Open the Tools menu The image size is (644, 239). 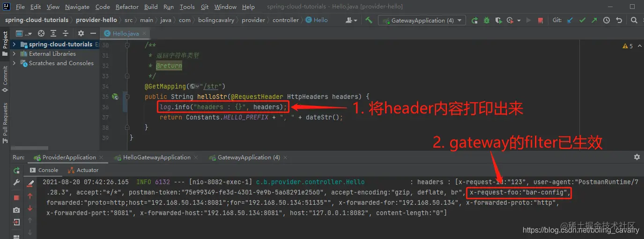click(x=187, y=7)
